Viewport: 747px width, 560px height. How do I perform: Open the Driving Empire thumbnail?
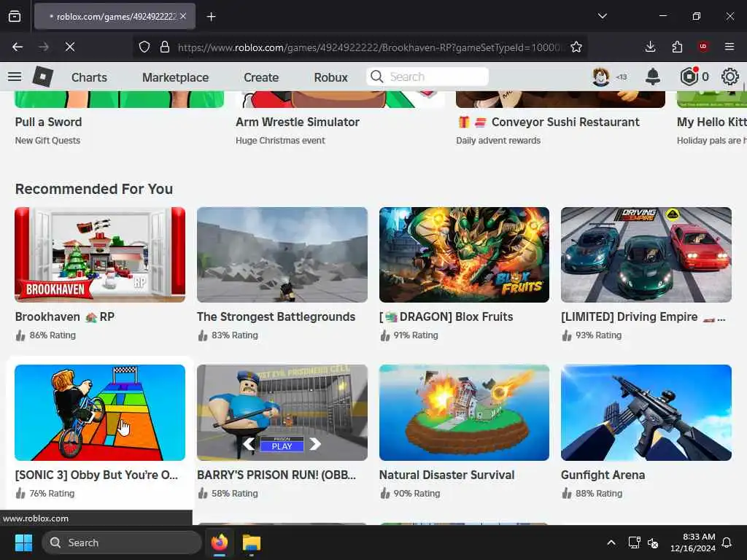pos(646,254)
